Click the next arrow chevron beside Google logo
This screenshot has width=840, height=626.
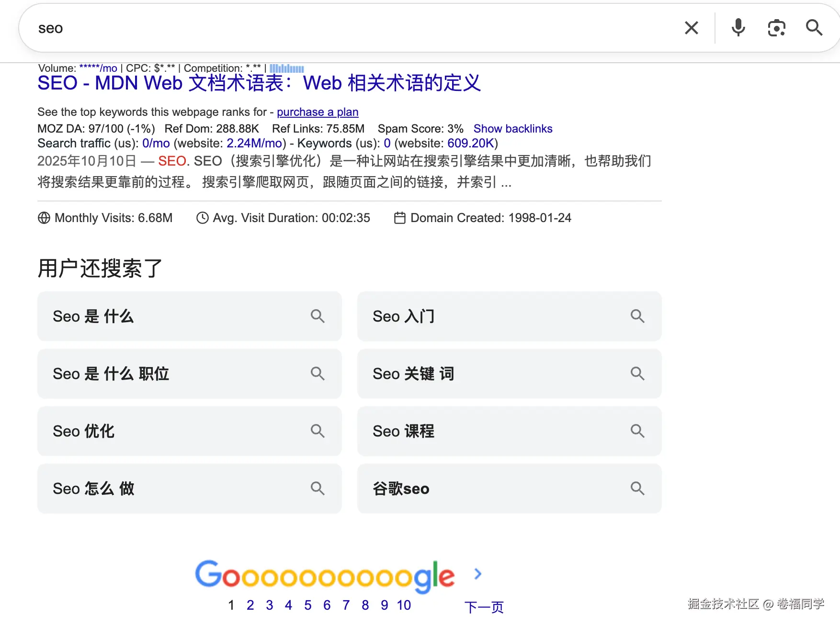tap(477, 574)
